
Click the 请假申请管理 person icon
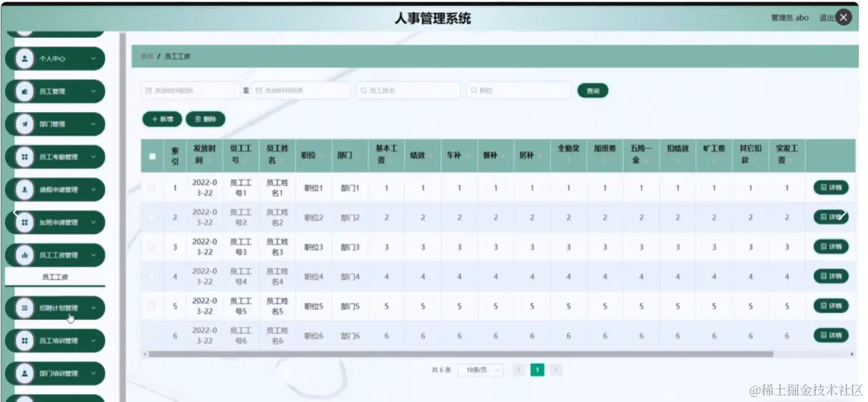coord(25,190)
